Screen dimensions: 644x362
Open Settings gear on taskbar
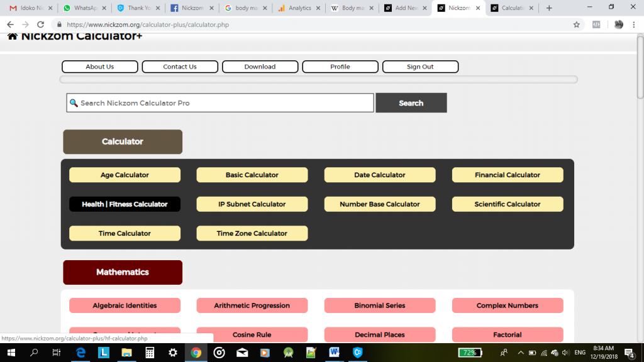point(173,353)
